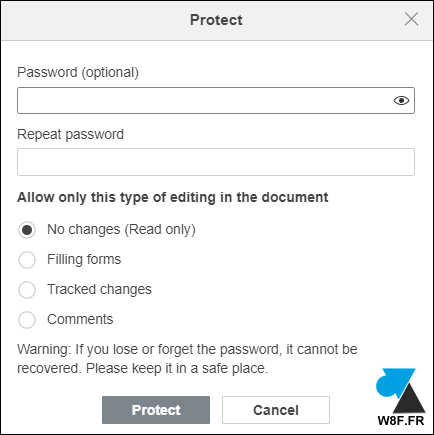Click the "Tracked changes" option label

tap(99, 289)
